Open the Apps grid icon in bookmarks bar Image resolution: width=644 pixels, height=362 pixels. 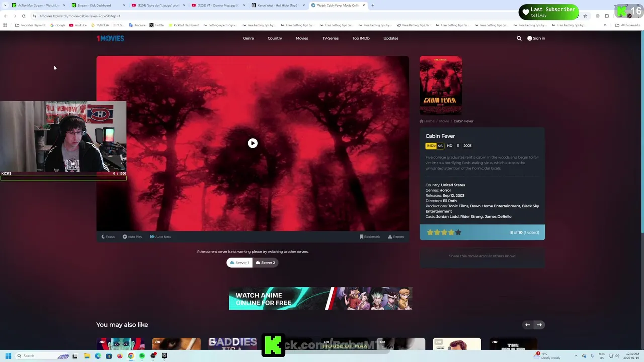[x=5, y=25]
